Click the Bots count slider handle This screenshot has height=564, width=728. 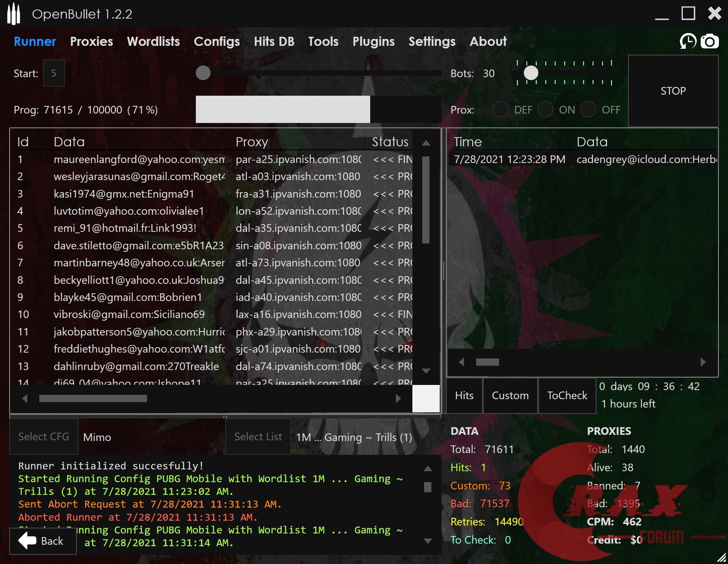pyautogui.click(x=531, y=73)
